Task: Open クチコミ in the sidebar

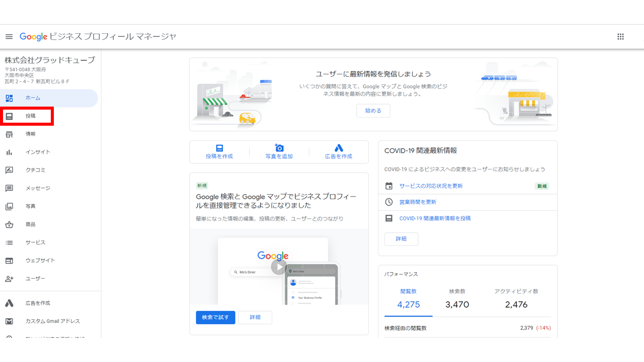Action: (49, 170)
